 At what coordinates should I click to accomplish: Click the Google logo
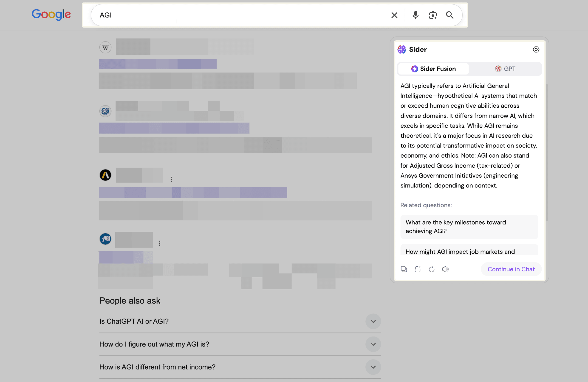click(x=51, y=14)
